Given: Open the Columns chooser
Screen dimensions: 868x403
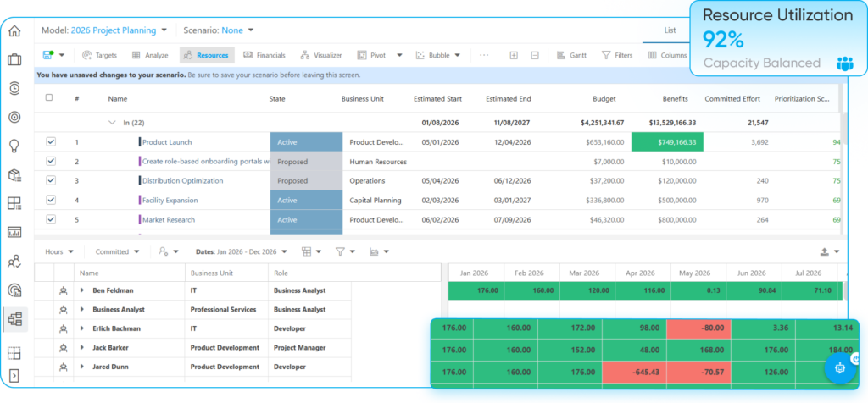Looking at the screenshot, I should coord(668,55).
